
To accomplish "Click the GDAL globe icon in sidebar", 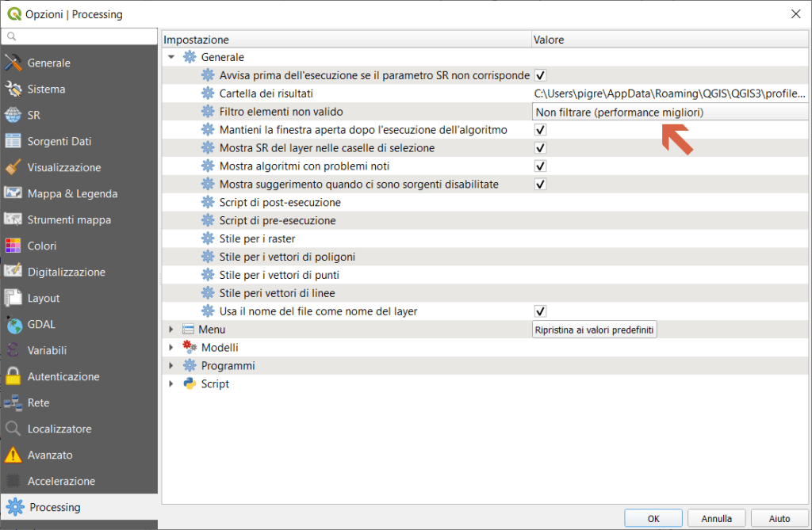I will [x=13, y=325].
